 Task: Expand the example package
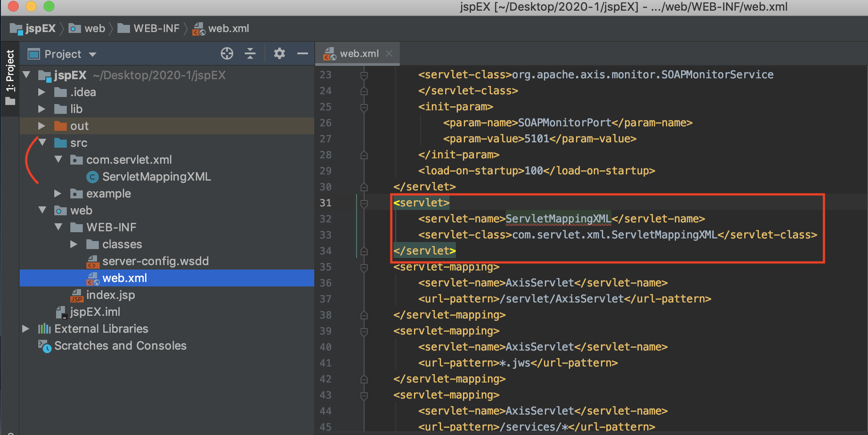click(x=58, y=193)
